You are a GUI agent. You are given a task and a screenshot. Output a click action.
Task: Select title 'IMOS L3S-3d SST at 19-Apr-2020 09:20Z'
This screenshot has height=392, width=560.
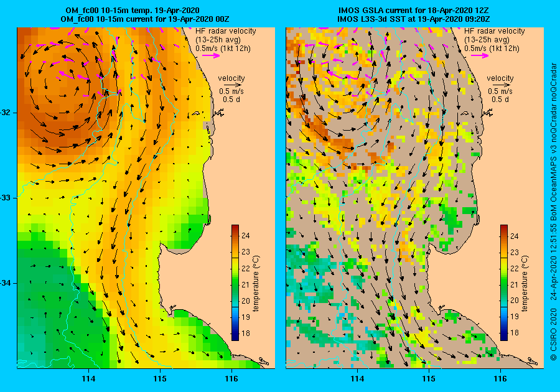[414, 19]
